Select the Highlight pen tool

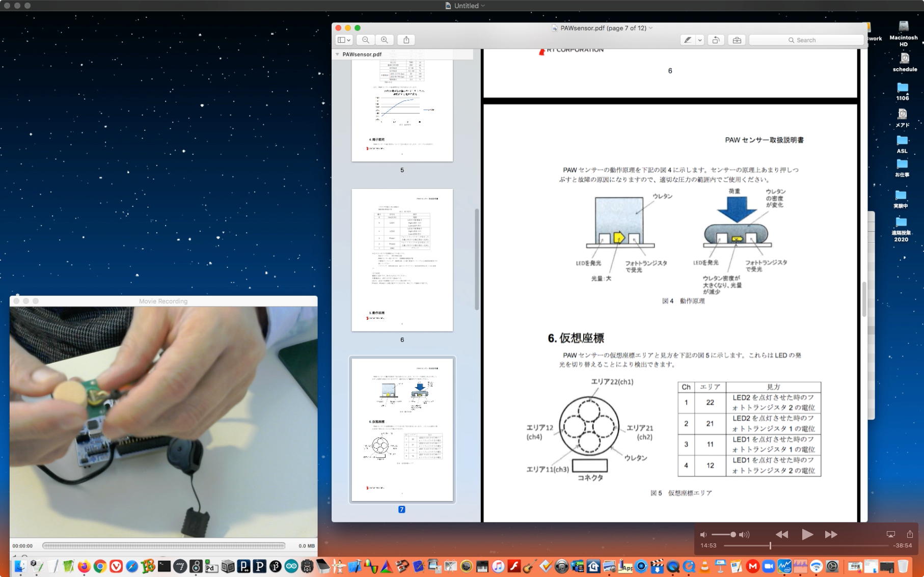coord(688,40)
